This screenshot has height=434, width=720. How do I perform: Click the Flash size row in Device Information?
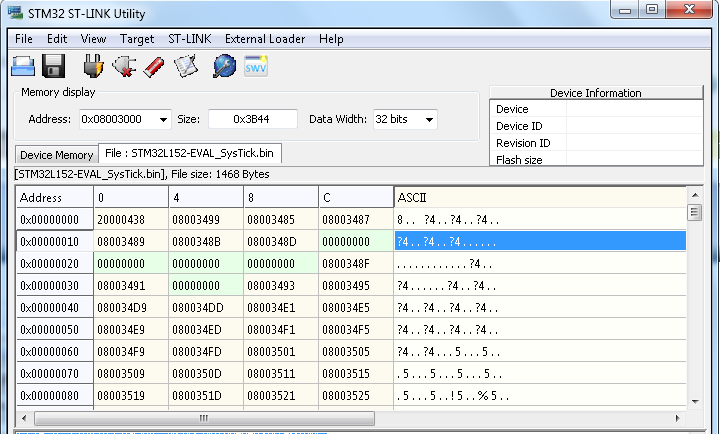pos(596,159)
